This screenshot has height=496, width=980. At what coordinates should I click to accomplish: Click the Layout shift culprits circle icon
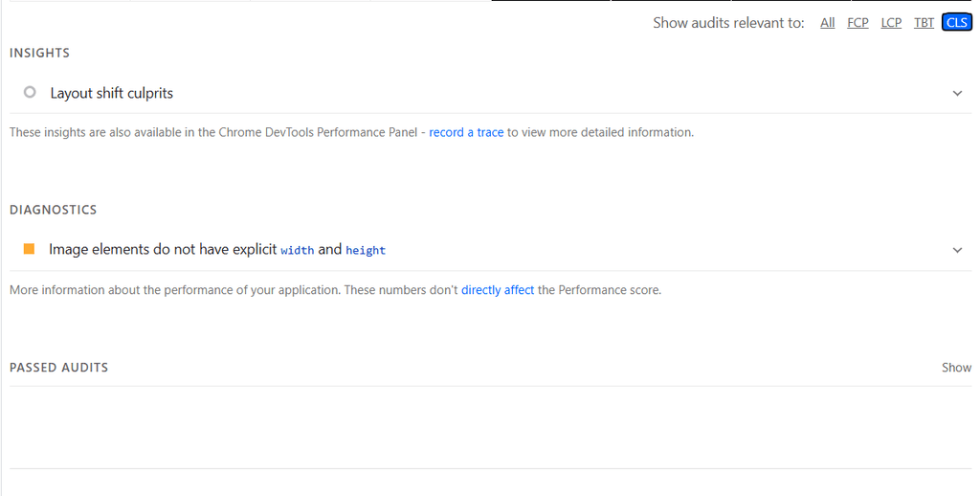[30, 92]
